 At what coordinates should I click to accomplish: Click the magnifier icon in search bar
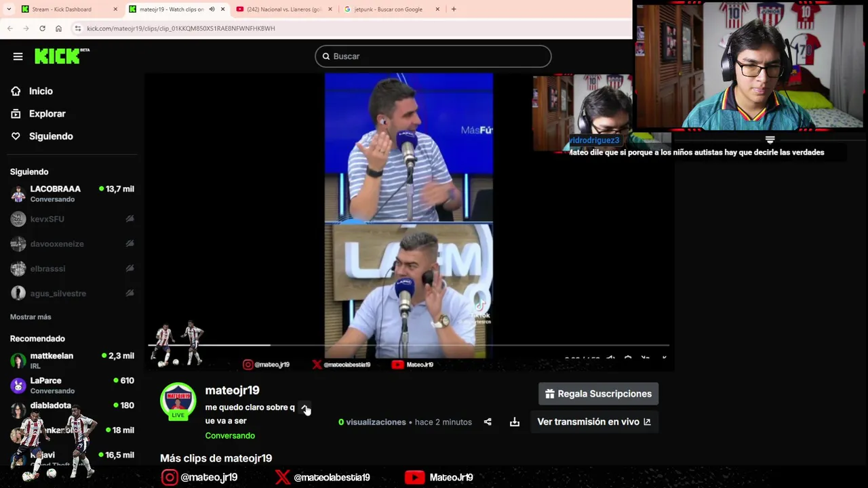click(x=326, y=56)
